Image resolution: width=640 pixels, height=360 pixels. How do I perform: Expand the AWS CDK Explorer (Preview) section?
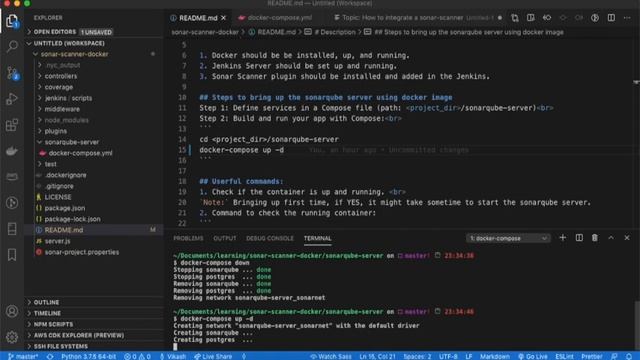94,335
